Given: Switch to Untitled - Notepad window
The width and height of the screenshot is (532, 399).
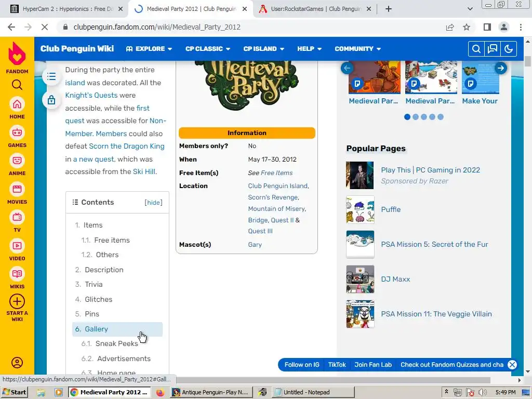Looking at the screenshot, I should click(x=313, y=392).
